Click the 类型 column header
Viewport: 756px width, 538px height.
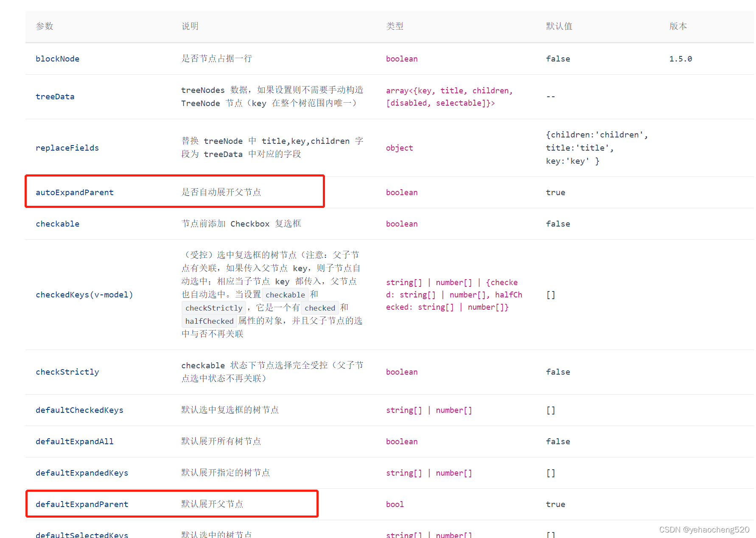(395, 26)
